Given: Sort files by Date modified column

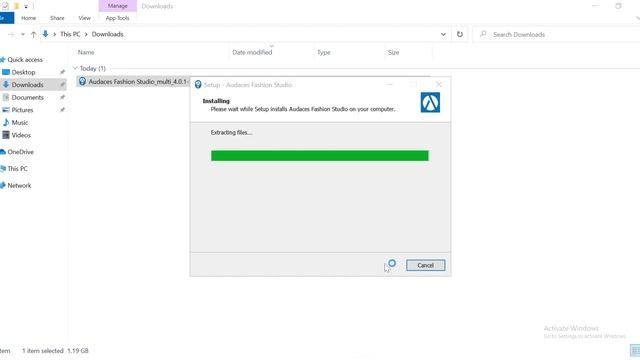Looking at the screenshot, I should pyautogui.click(x=252, y=52).
